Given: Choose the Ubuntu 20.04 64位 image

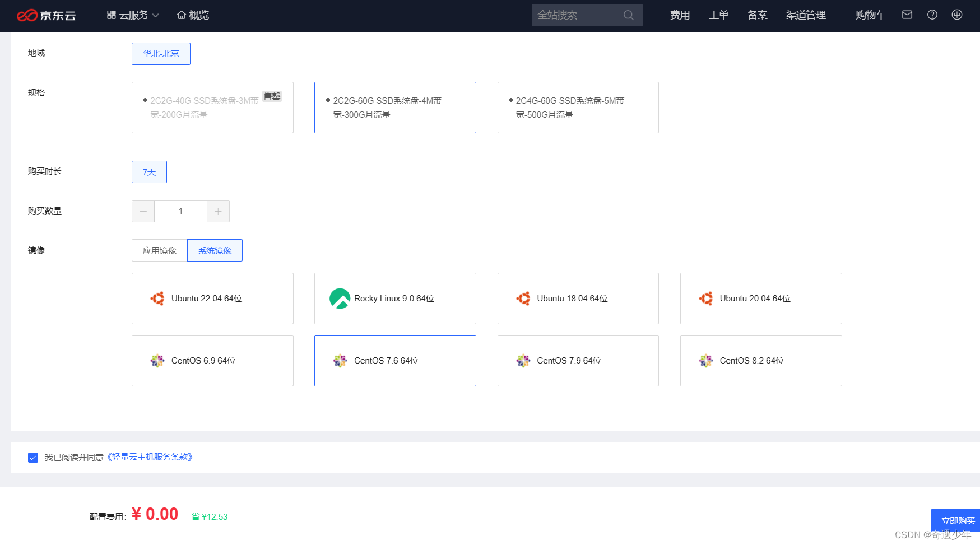Looking at the screenshot, I should pyautogui.click(x=761, y=299).
